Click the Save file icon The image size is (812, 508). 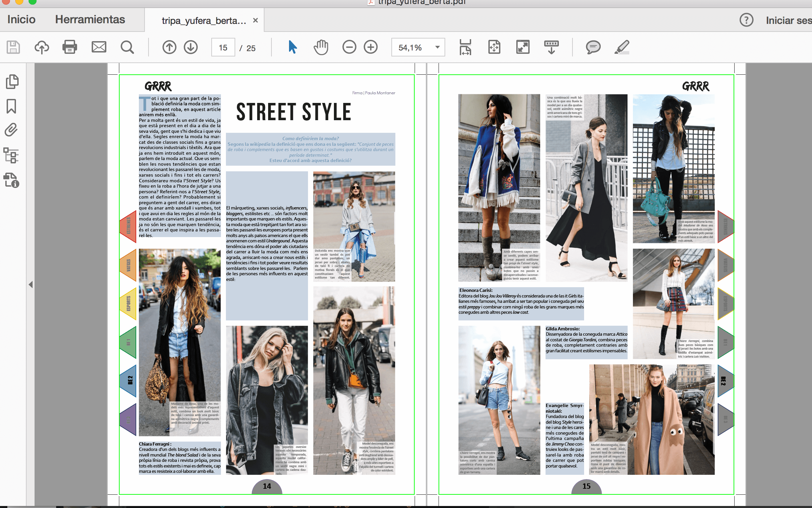[13, 47]
